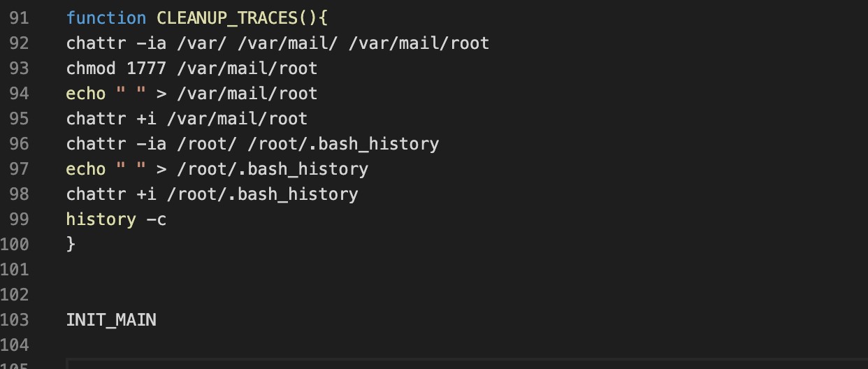Click the echo command on line 94
This screenshot has width=868, height=369.
point(86,94)
